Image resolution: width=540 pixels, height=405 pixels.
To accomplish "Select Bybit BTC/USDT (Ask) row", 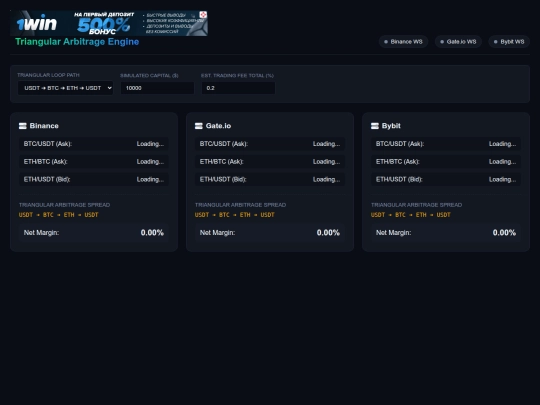I will point(446,144).
